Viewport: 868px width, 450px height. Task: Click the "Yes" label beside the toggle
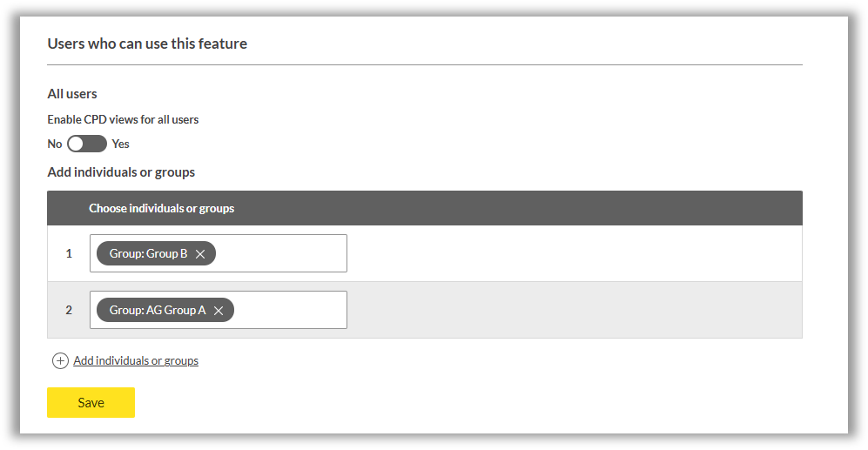[120, 144]
